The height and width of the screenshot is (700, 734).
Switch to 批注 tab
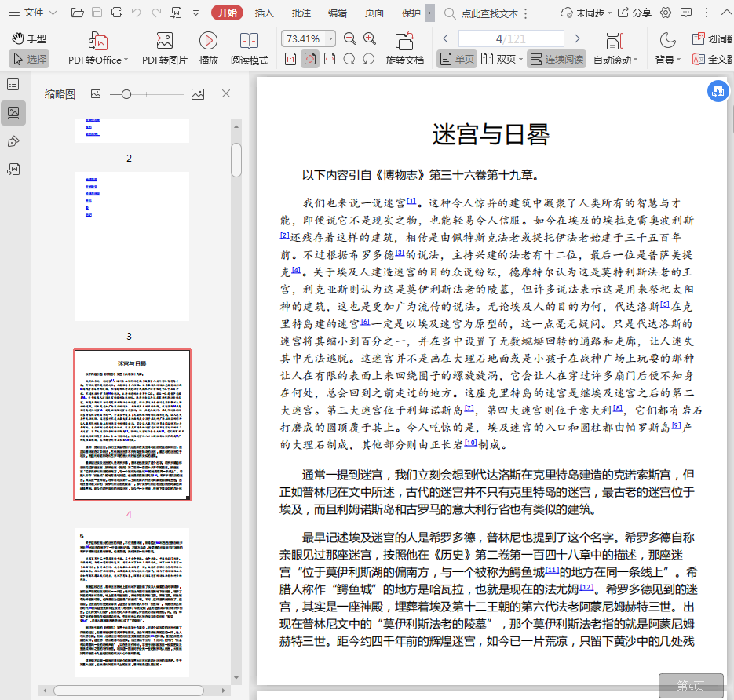click(301, 13)
